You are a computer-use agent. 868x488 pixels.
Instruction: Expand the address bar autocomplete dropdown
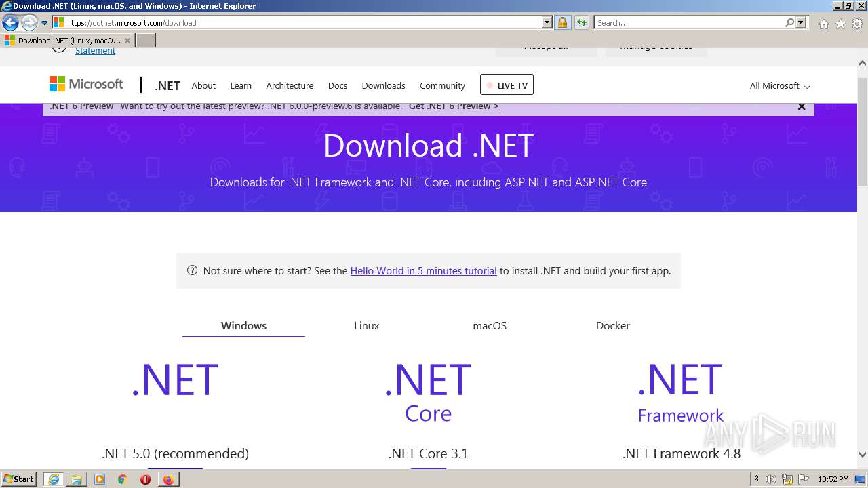pos(547,23)
